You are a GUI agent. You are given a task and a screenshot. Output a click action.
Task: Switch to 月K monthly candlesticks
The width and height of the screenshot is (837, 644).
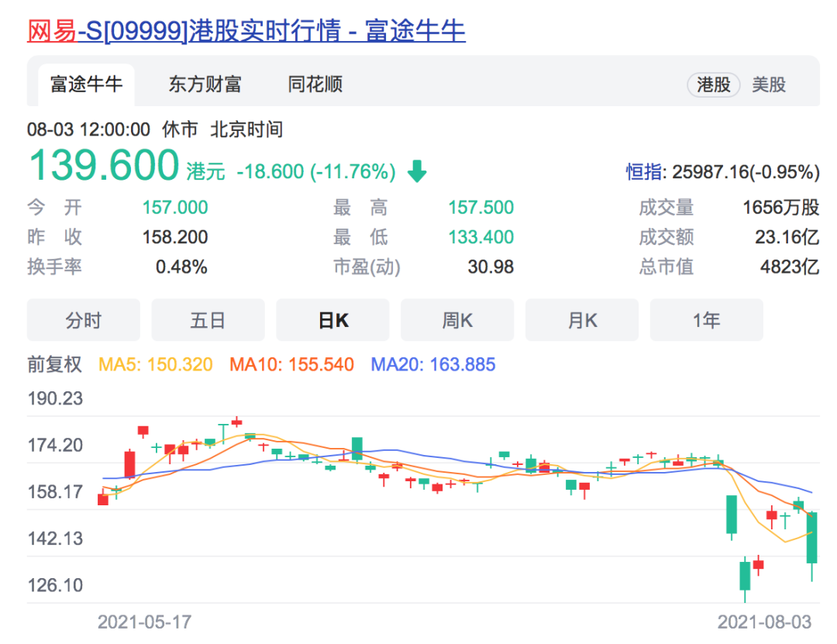click(x=582, y=321)
